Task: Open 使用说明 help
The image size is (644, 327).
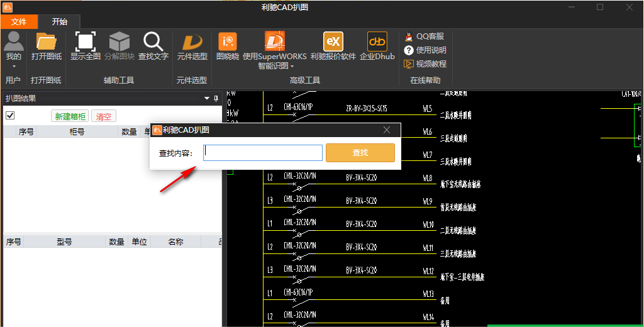Action: coord(425,50)
